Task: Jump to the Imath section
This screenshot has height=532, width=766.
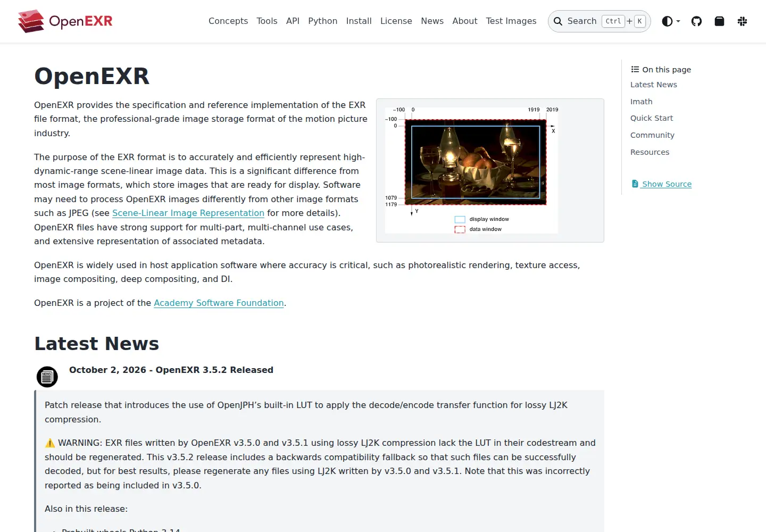Action: pyautogui.click(x=641, y=102)
